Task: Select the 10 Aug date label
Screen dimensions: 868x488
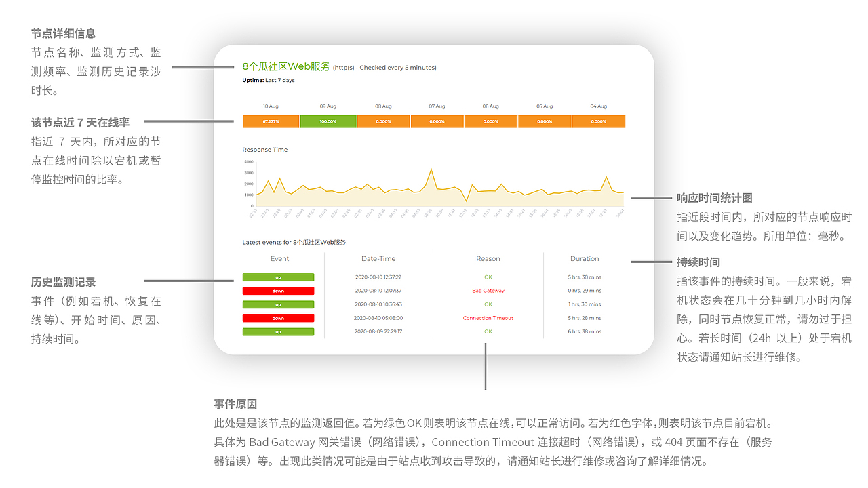Action: click(271, 106)
